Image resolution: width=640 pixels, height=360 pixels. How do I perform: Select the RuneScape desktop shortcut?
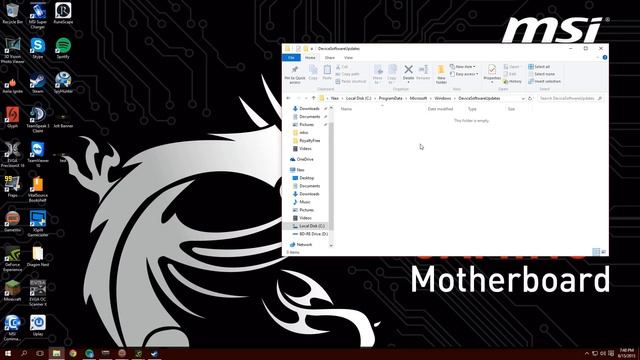coord(63,13)
